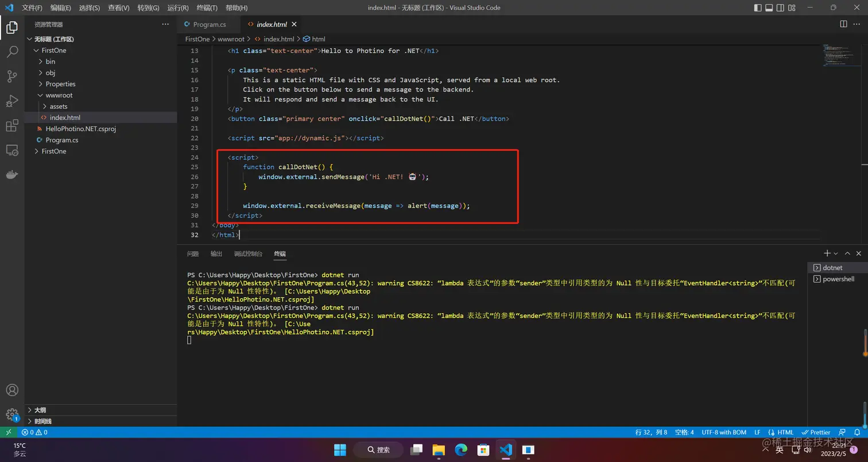Open the 查看(V) menu

click(119, 7)
